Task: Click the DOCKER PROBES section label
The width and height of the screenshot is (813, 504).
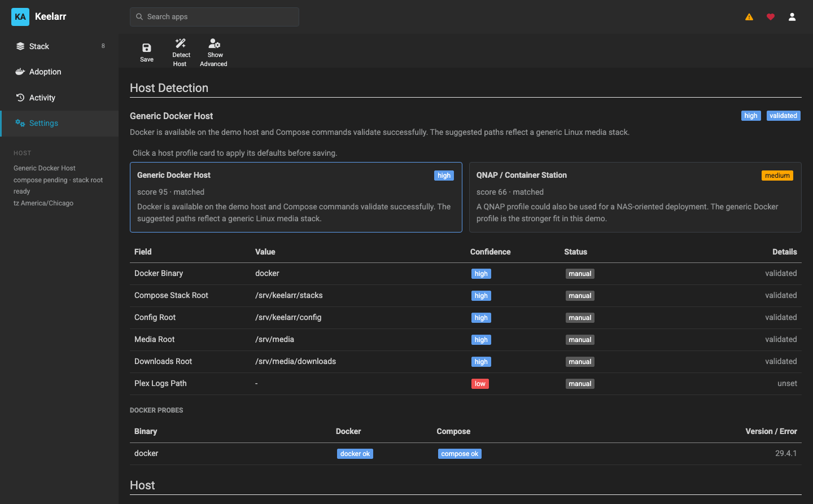Action: click(x=156, y=410)
